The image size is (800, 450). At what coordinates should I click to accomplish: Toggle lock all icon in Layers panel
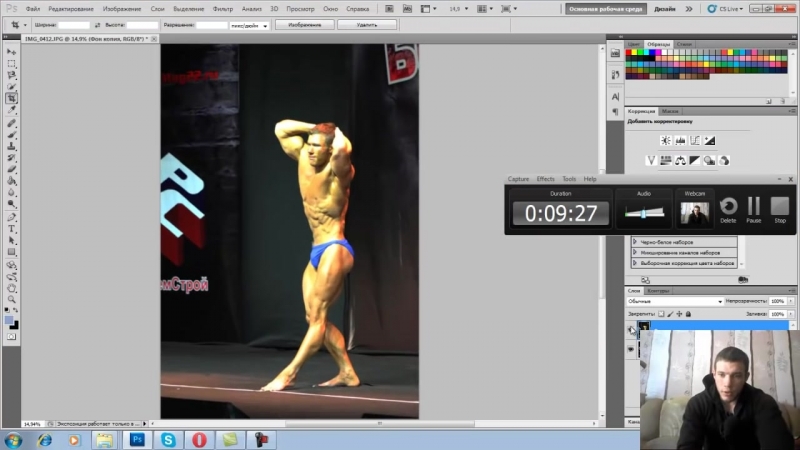[x=686, y=314]
